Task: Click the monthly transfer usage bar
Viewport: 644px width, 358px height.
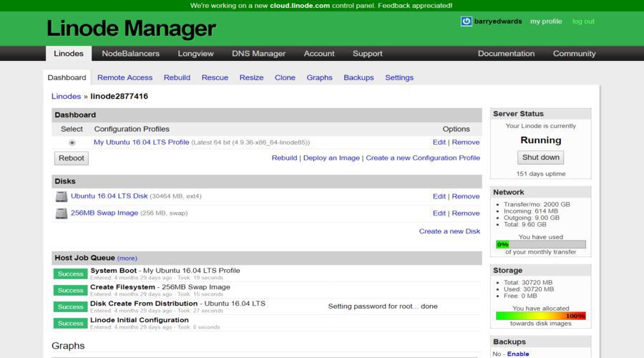Action: 541,244
